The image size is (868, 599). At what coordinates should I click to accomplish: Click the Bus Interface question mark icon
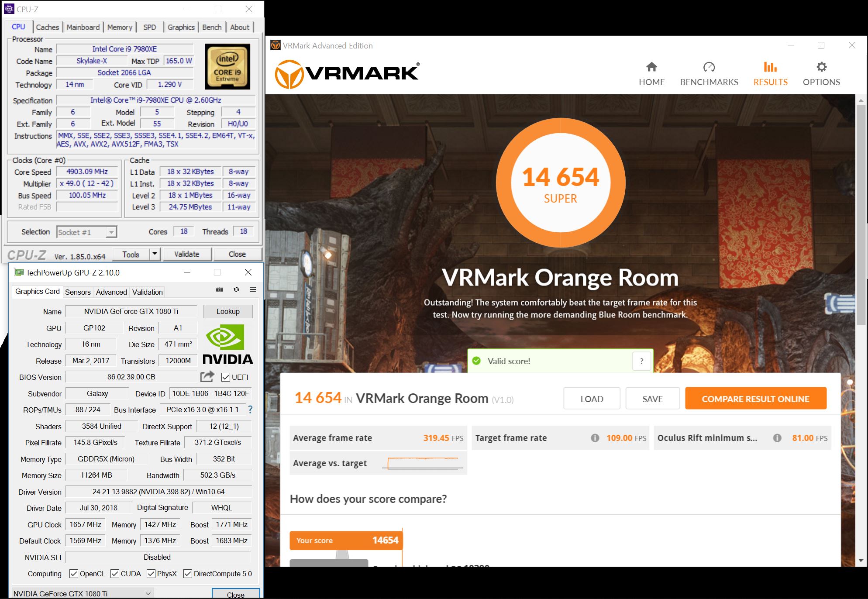pyautogui.click(x=250, y=410)
